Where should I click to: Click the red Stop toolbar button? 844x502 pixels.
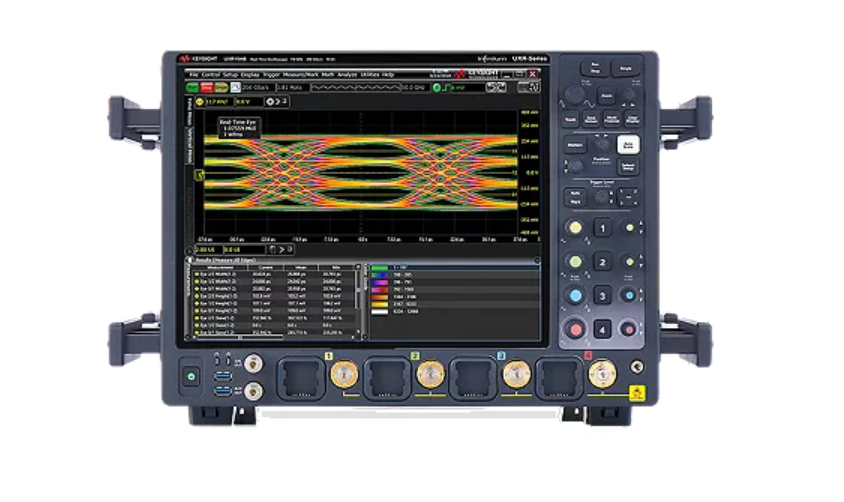pyautogui.click(x=207, y=87)
